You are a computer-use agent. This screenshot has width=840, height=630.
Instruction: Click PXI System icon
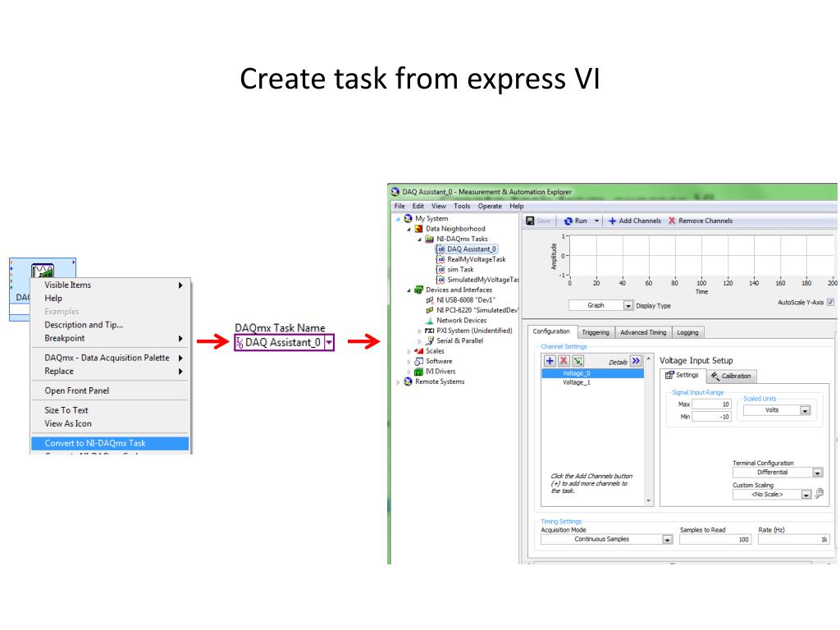click(x=430, y=331)
